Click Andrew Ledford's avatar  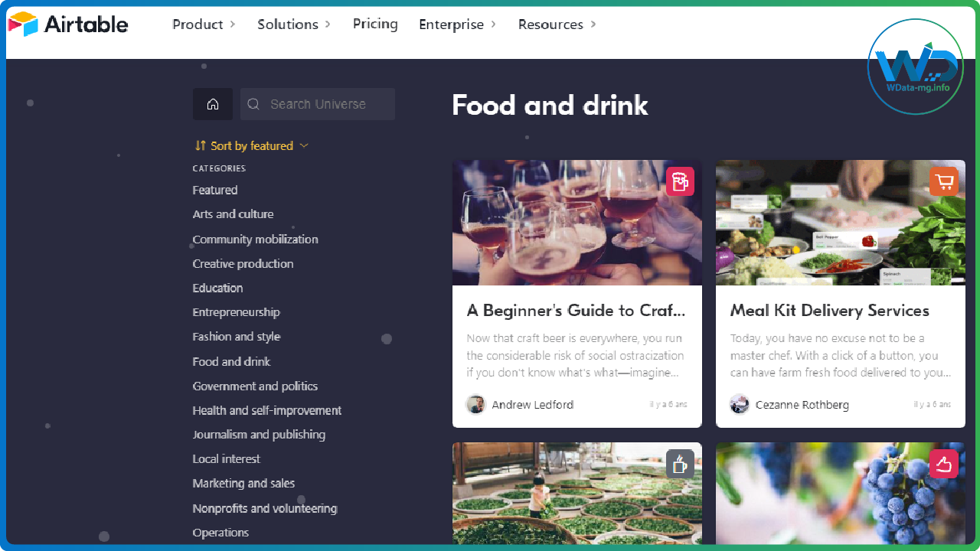pos(476,404)
